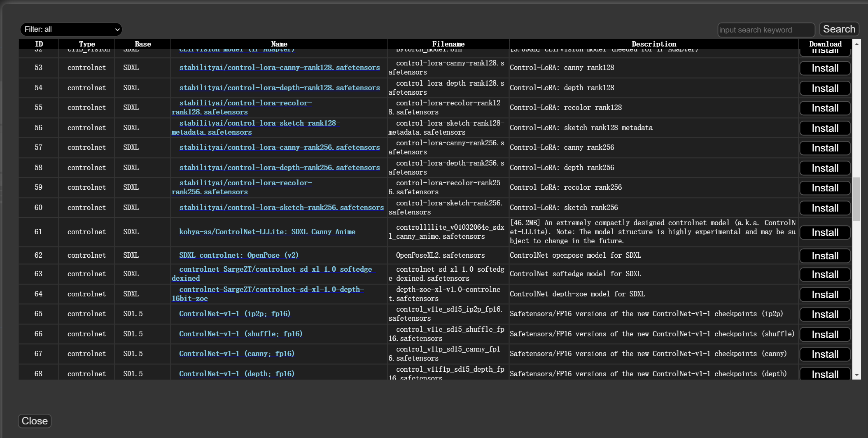Open the Filter: all dropdown
The width and height of the screenshot is (868, 438).
coord(71,29)
